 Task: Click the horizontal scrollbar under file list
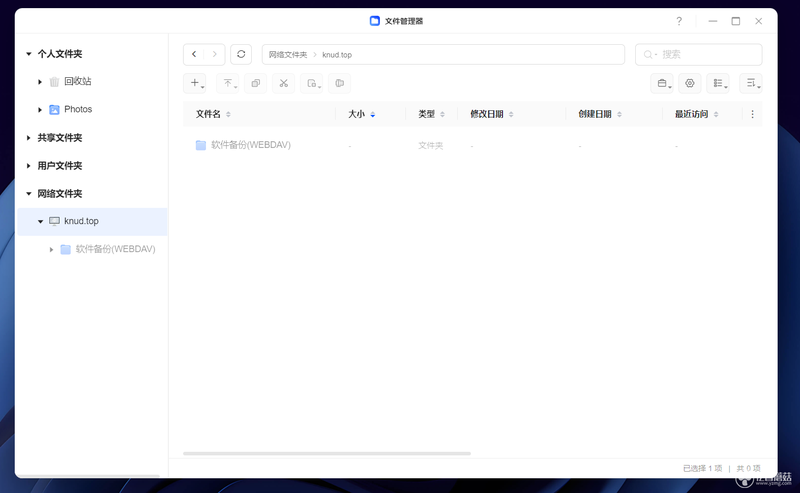[327, 453]
